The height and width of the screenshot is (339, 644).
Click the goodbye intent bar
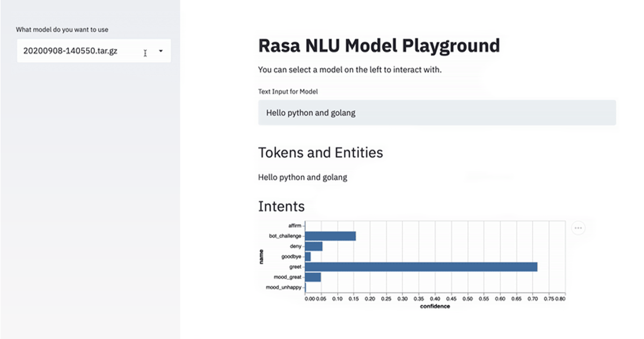point(308,257)
